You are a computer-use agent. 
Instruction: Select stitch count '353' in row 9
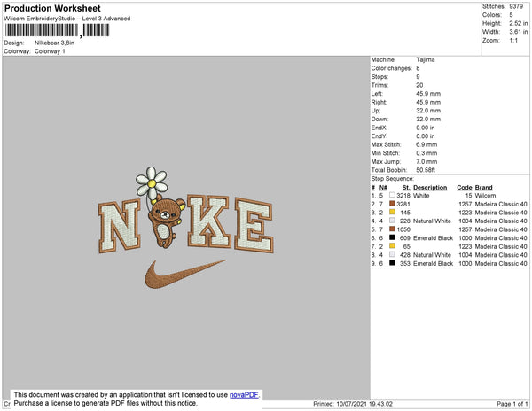(x=405, y=263)
